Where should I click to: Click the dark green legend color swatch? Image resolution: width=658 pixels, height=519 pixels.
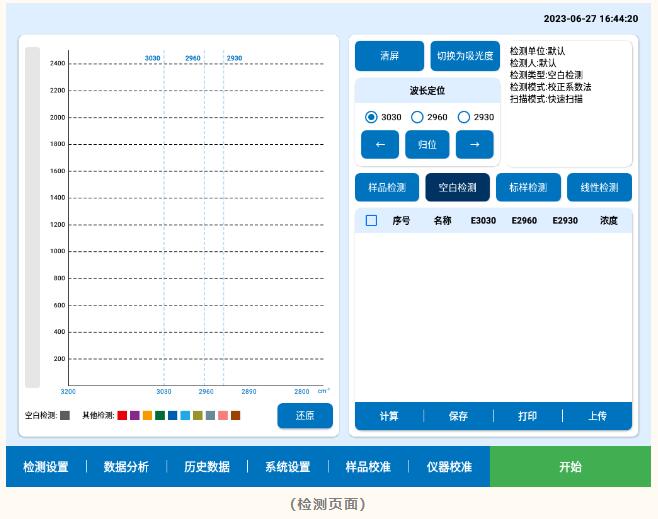(x=160, y=415)
